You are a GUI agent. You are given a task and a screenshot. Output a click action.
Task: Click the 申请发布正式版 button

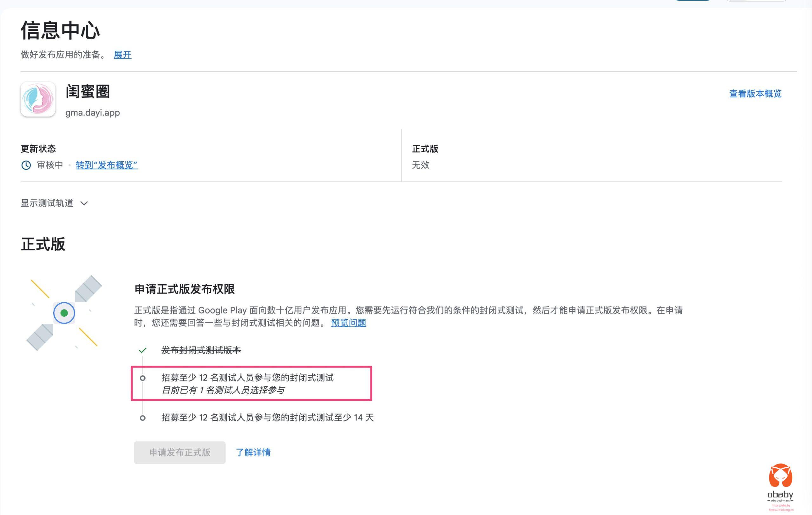click(x=180, y=452)
